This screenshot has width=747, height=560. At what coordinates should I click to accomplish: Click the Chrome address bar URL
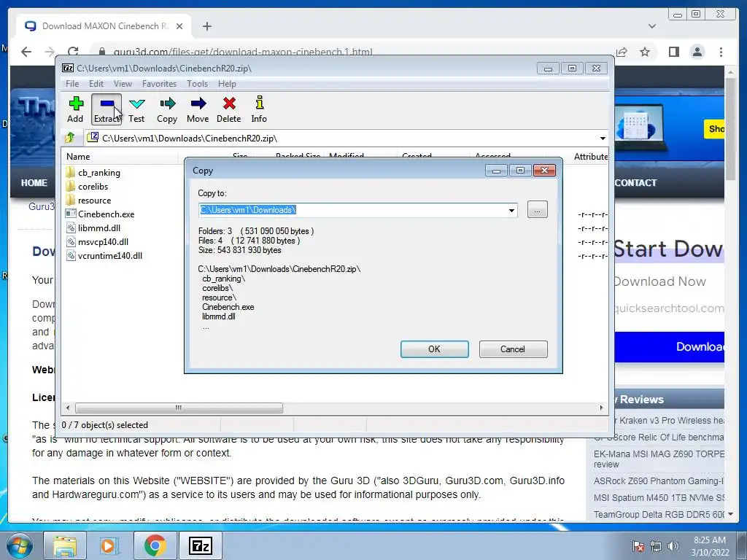point(243,52)
